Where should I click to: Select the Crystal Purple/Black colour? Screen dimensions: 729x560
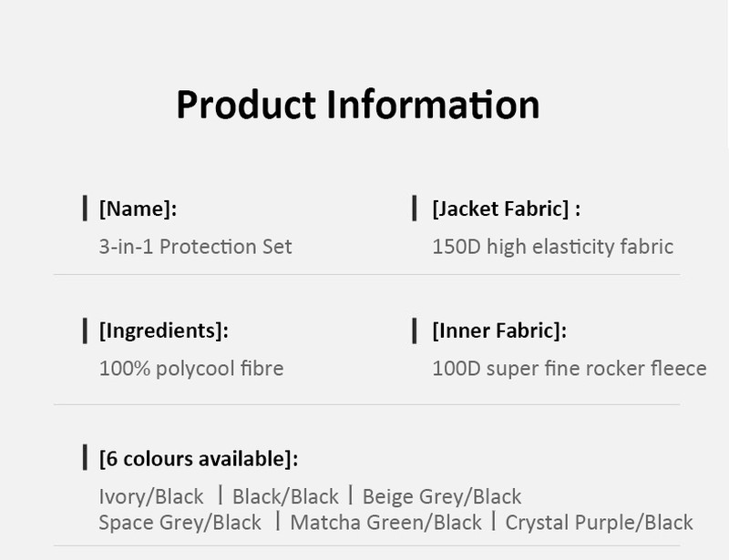[599, 523]
